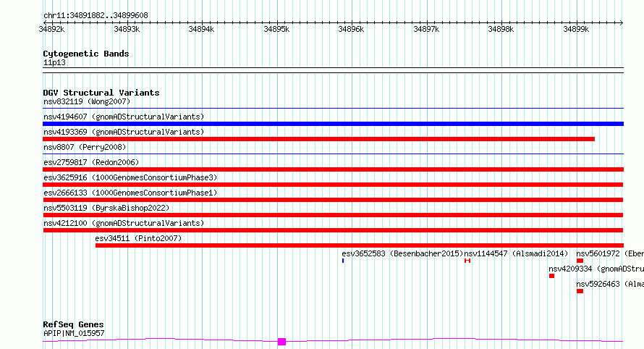Click the 34892k ruler tick
Viewport: 644px width, 349px height.
pyautogui.click(x=51, y=29)
